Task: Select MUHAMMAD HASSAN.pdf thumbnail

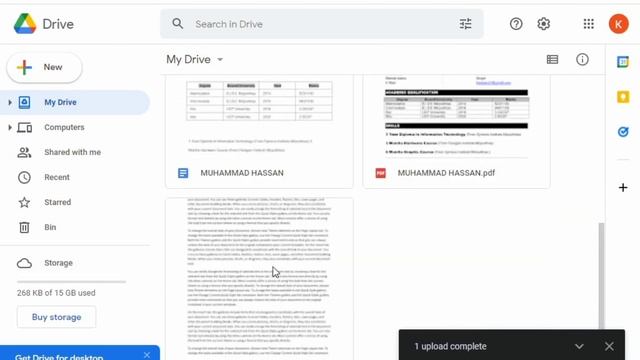Action: click(x=456, y=116)
